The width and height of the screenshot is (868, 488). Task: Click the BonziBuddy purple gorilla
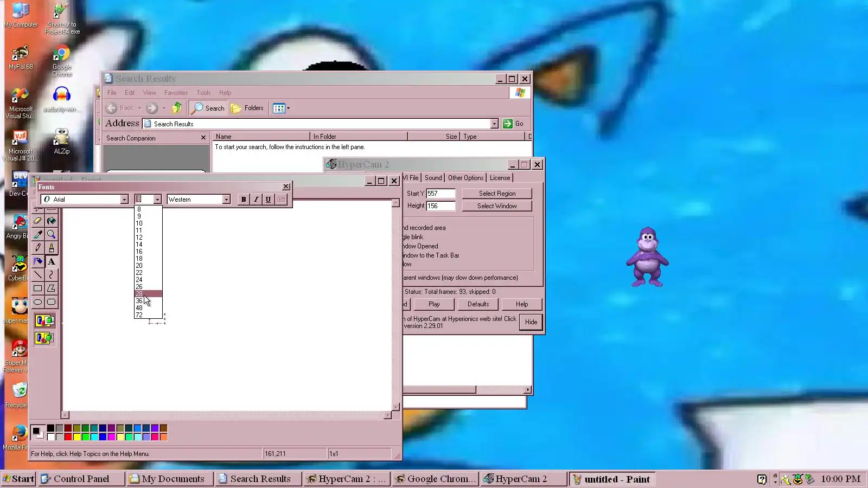647,257
